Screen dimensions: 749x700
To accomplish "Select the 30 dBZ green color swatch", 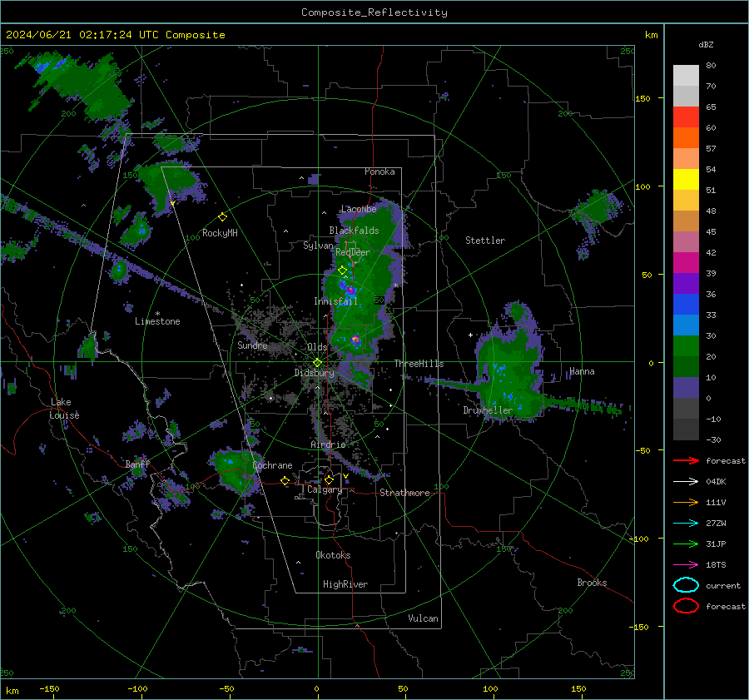I will pyautogui.click(x=686, y=346).
